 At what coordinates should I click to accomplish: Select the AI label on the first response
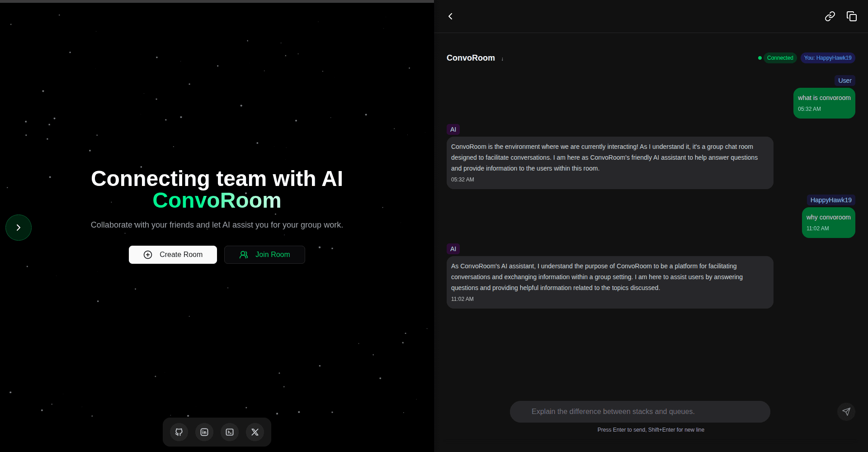[453, 129]
